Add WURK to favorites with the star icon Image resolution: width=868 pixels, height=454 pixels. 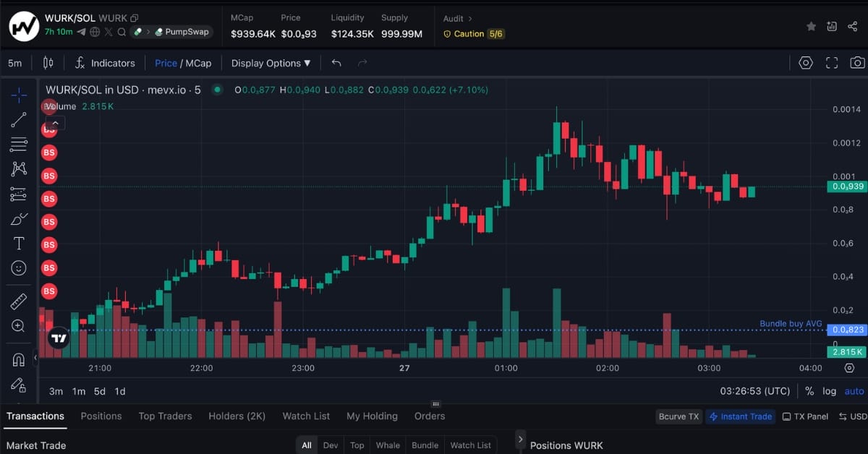click(812, 26)
